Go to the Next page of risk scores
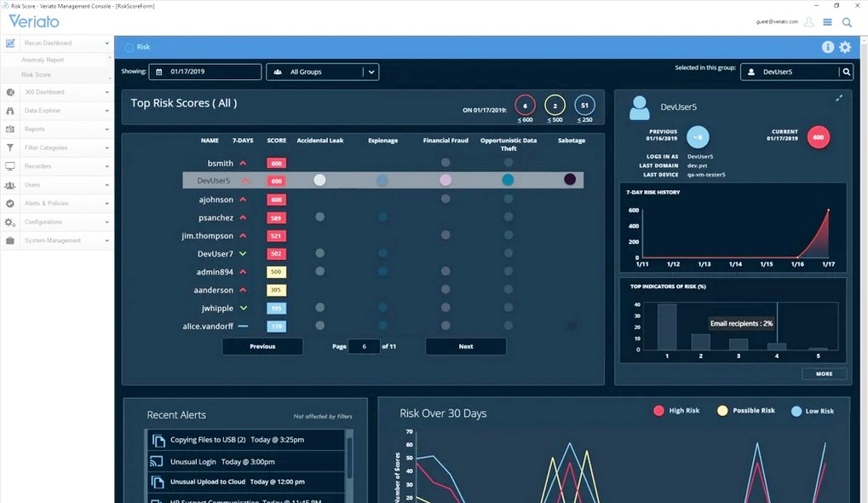Image resolution: width=868 pixels, height=503 pixels. tap(466, 347)
